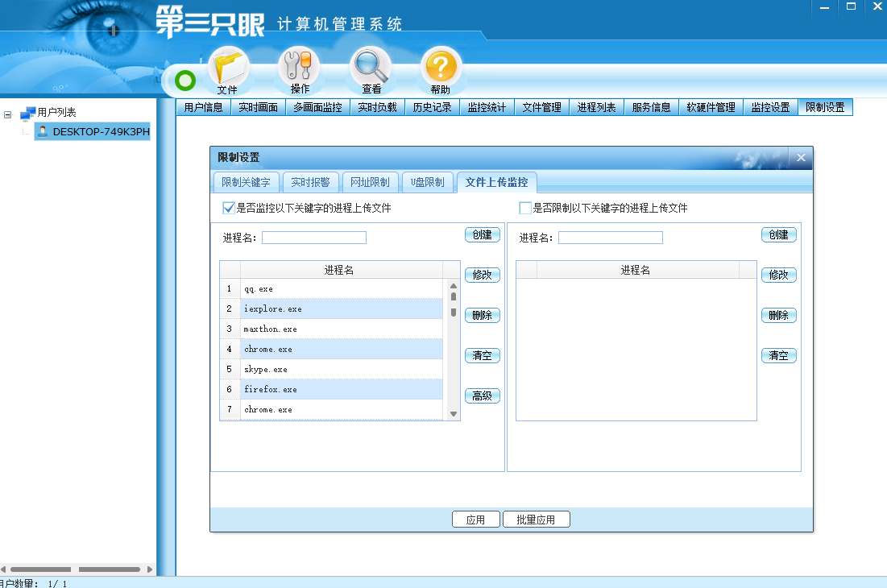
Task: Enable 是否限制以下关键字的进程上传文件 checkbox
Action: 525,208
